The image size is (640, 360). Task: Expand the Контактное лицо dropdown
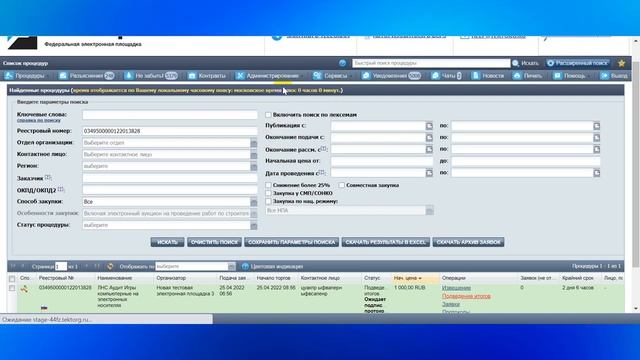click(x=253, y=155)
